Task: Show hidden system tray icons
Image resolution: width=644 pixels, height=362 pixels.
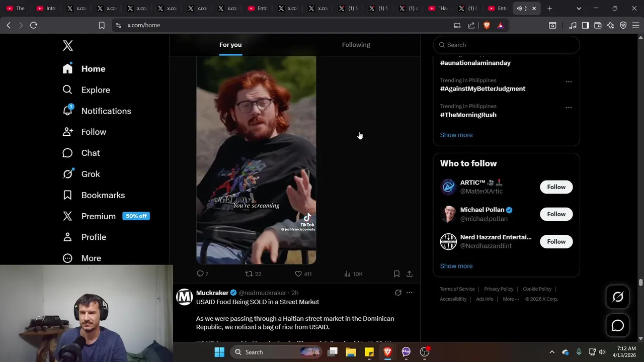Action: coord(552,352)
